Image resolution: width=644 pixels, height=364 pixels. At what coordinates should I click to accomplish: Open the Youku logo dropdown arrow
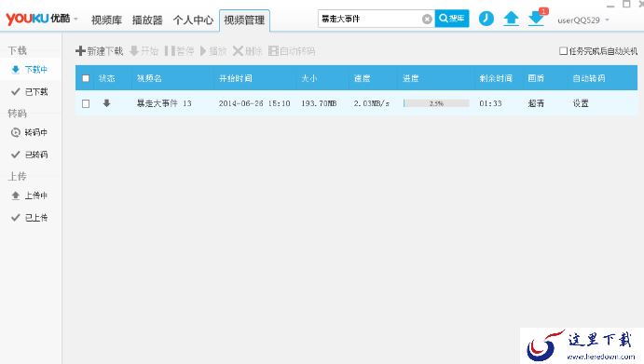click(x=76, y=19)
